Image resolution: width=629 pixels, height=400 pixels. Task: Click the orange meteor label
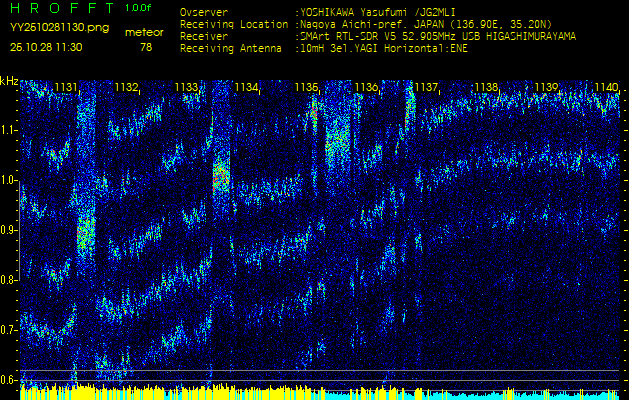144,32
